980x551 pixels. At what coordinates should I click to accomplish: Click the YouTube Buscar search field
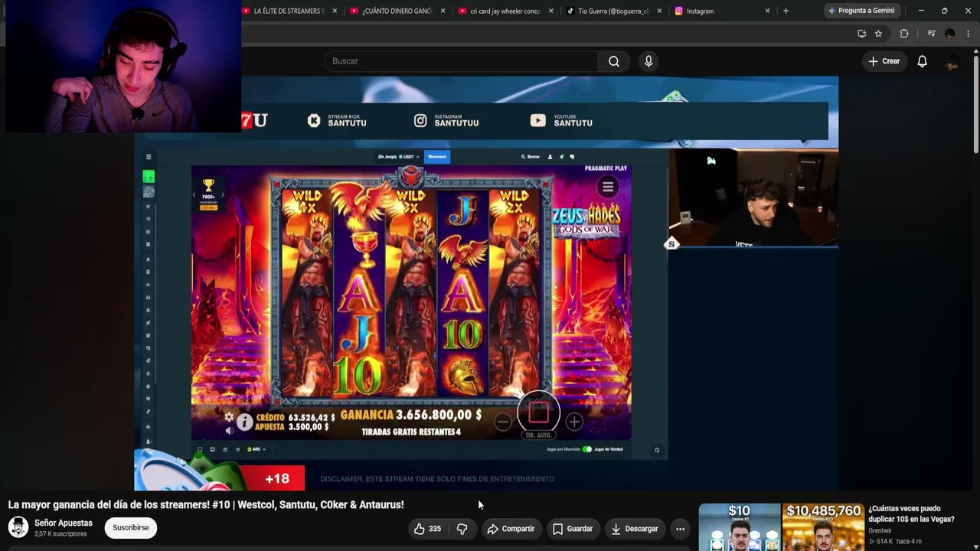461,61
